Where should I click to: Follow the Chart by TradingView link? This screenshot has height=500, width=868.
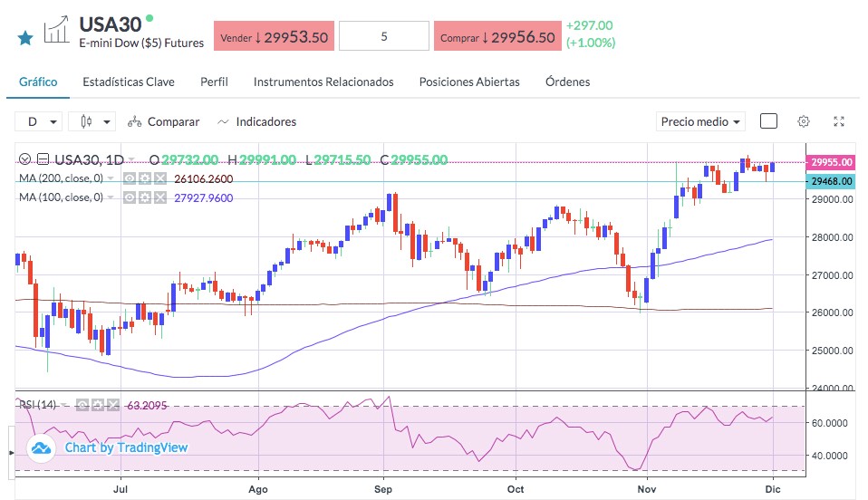tap(126, 448)
